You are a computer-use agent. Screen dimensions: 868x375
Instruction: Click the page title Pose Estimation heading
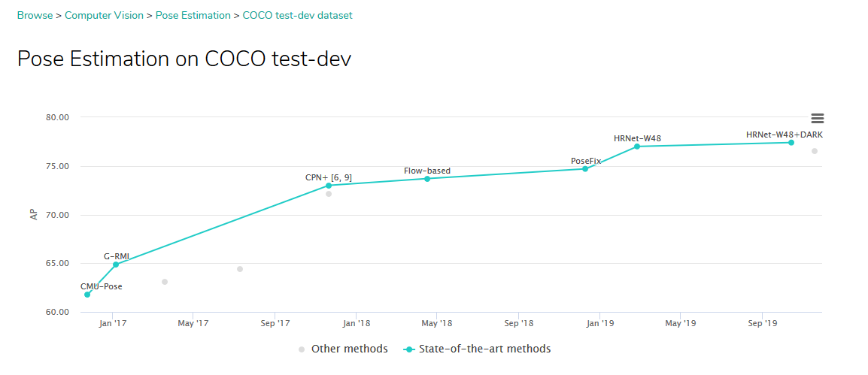point(184,59)
